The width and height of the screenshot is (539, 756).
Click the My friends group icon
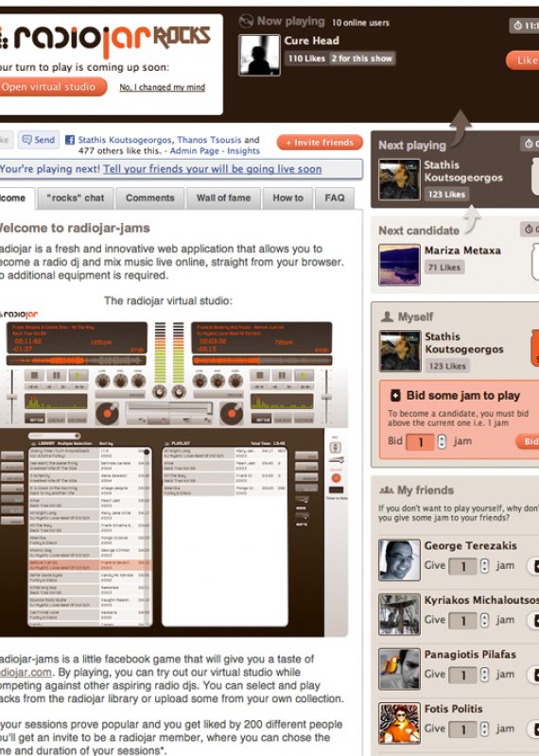387,490
